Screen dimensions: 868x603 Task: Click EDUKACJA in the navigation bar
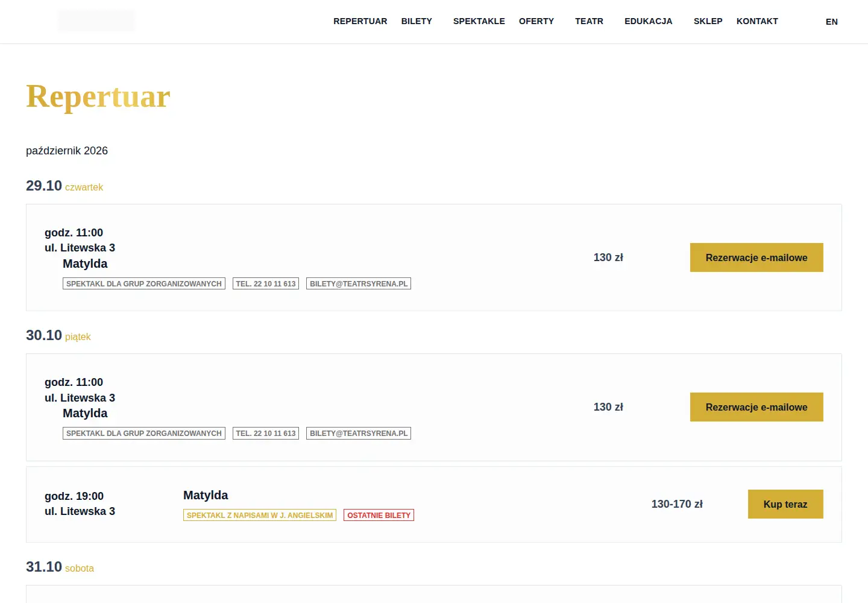(649, 21)
